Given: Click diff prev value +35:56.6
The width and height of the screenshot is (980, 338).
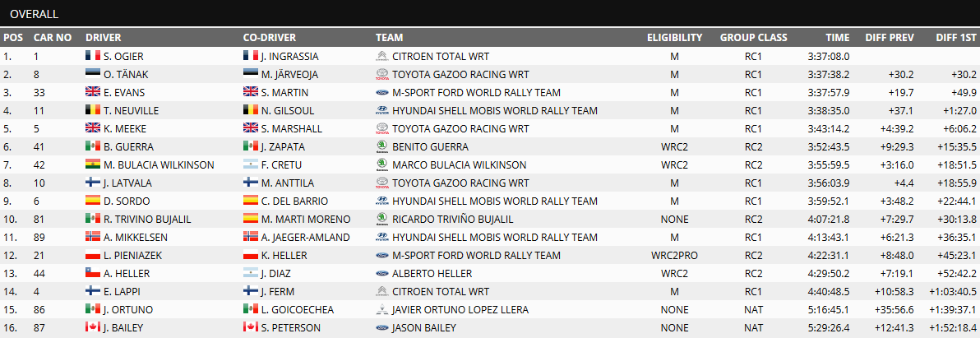Looking at the screenshot, I should [893, 310].
